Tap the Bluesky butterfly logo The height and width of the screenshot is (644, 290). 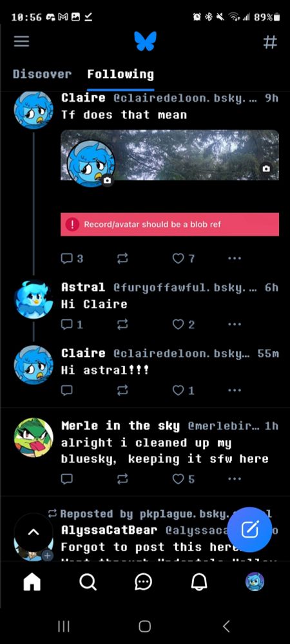pos(145,41)
